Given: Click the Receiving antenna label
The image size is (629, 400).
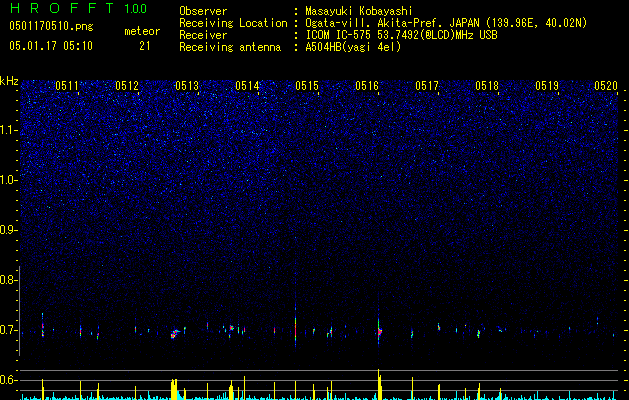Looking at the screenshot, I should (x=230, y=47).
